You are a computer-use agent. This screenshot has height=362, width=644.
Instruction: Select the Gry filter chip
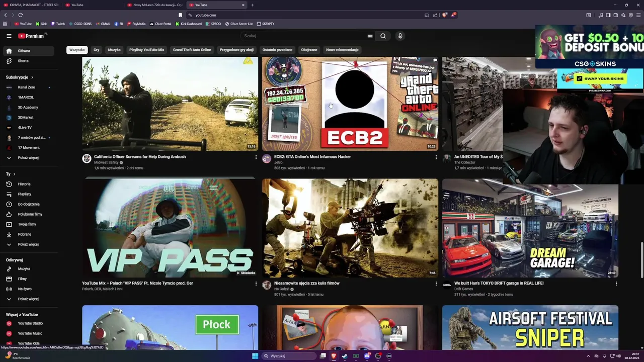click(96, 50)
